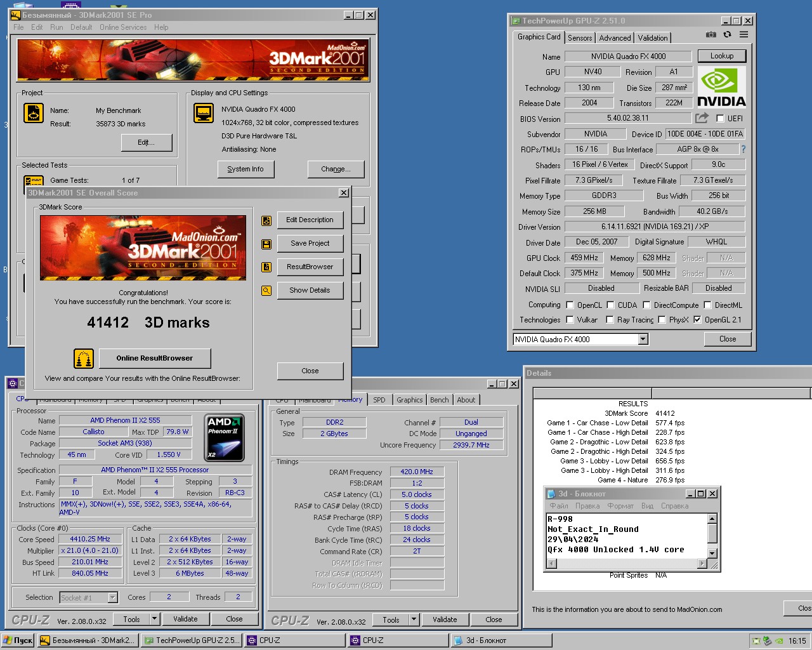Click System Info button
This screenshot has height=650, width=812.
click(246, 169)
